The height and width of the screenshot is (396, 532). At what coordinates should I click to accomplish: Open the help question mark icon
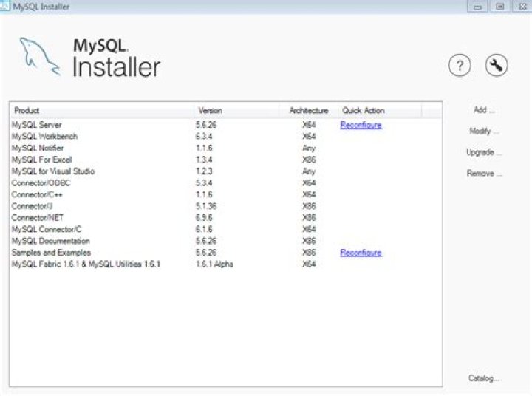(x=460, y=66)
